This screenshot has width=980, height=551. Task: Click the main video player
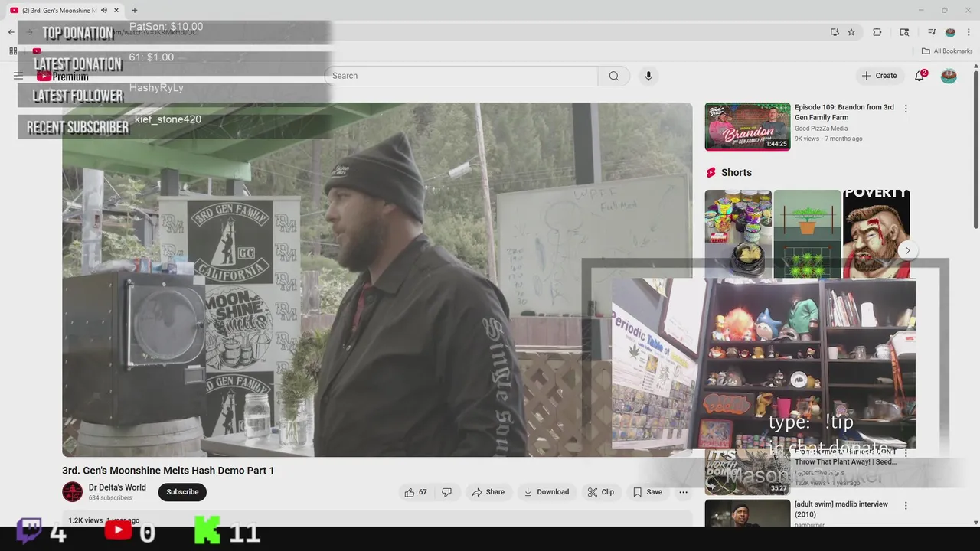click(x=377, y=279)
